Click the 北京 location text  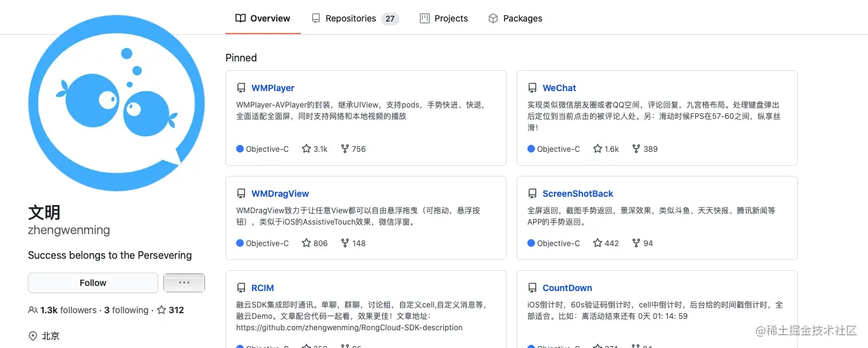51,336
